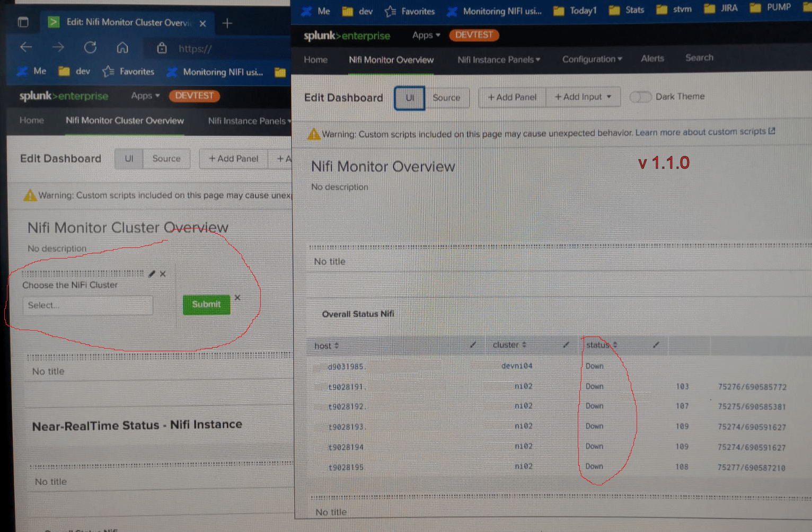Click the browser page refresh icon
812x532 pixels.
tap(90, 47)
